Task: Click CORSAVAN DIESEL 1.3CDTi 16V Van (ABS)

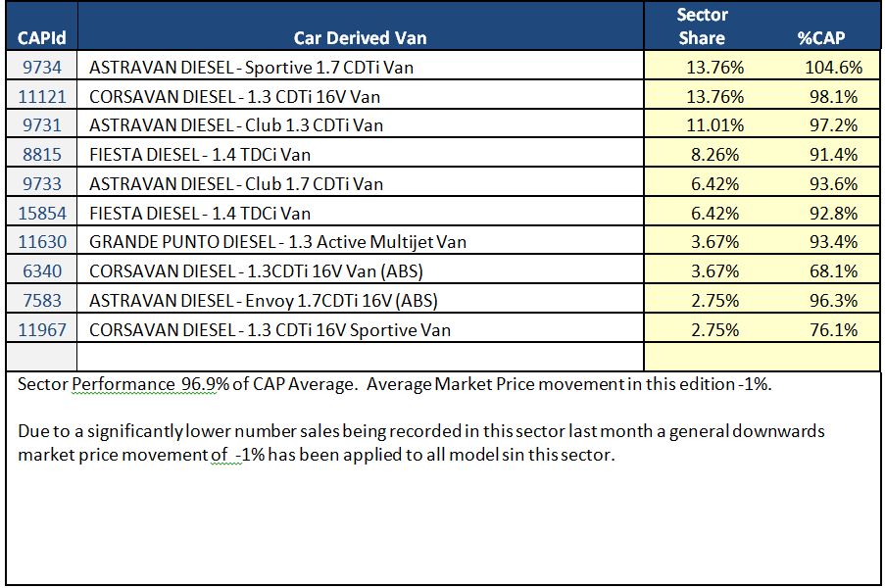Action: coord(256,270)
